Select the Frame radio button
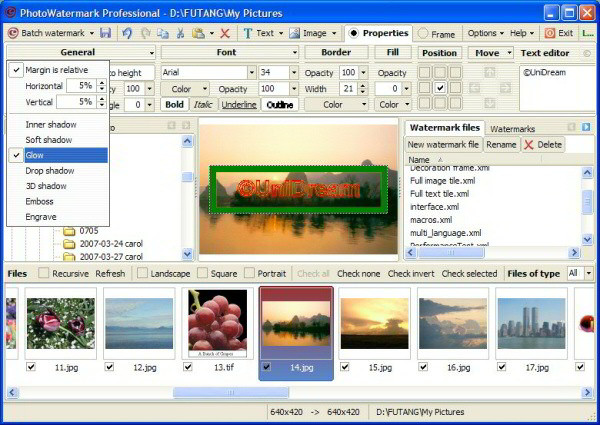Screen dimensions: 600x425 [422, 34]
